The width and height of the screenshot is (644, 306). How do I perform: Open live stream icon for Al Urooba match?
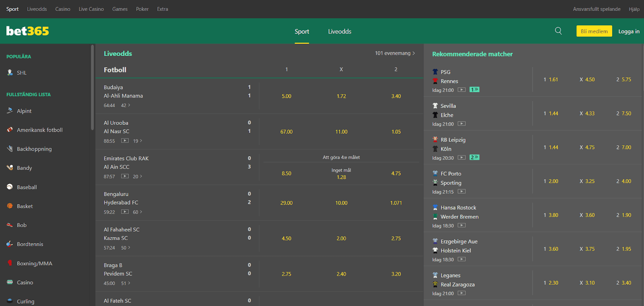click(x=125, y=141)
